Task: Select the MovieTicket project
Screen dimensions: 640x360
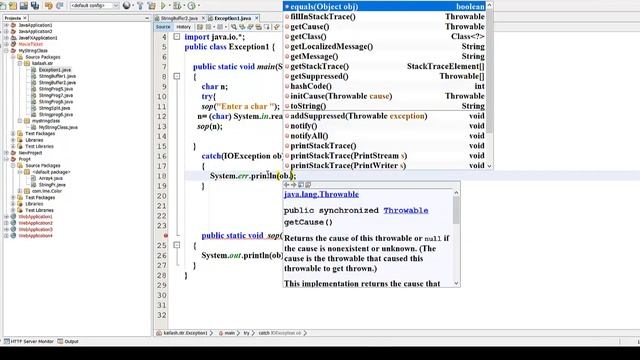Action: [31, 44]
